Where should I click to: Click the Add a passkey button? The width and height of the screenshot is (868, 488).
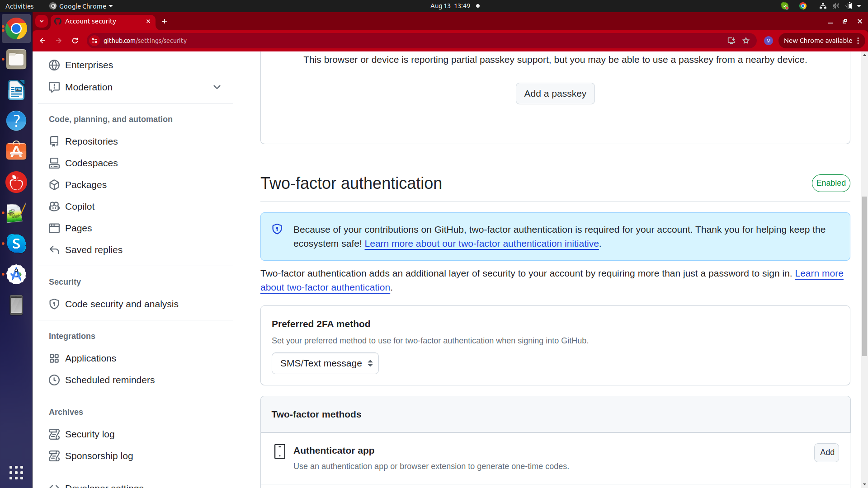555,94
